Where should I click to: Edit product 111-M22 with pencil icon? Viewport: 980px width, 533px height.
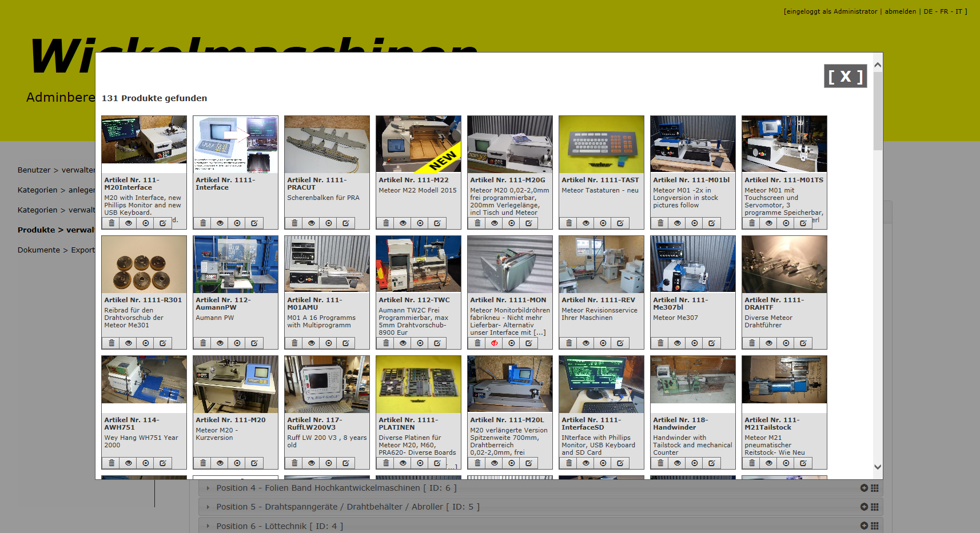click(437, 223)
